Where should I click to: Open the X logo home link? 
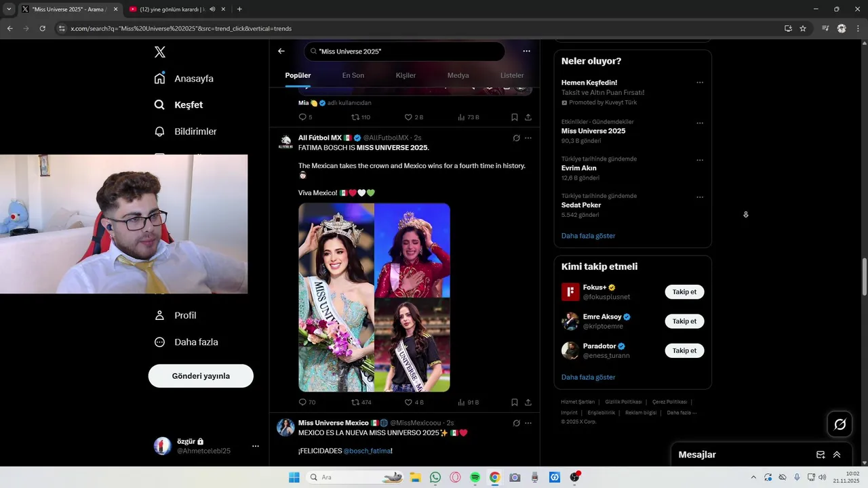[x=159, y=52]
